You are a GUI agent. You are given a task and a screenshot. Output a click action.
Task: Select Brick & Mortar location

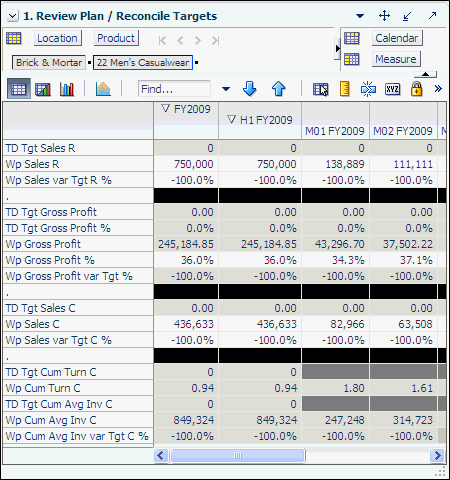(x=49, y=63)
